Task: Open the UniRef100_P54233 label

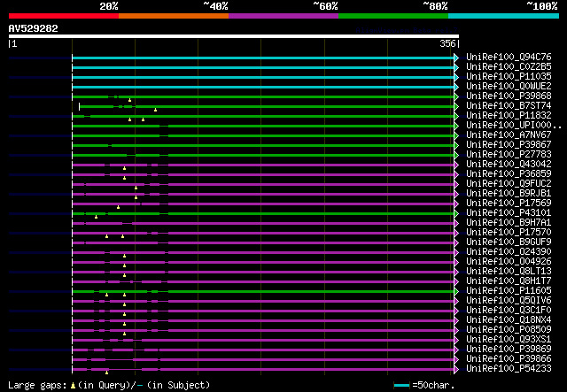Action: [509, 369]
